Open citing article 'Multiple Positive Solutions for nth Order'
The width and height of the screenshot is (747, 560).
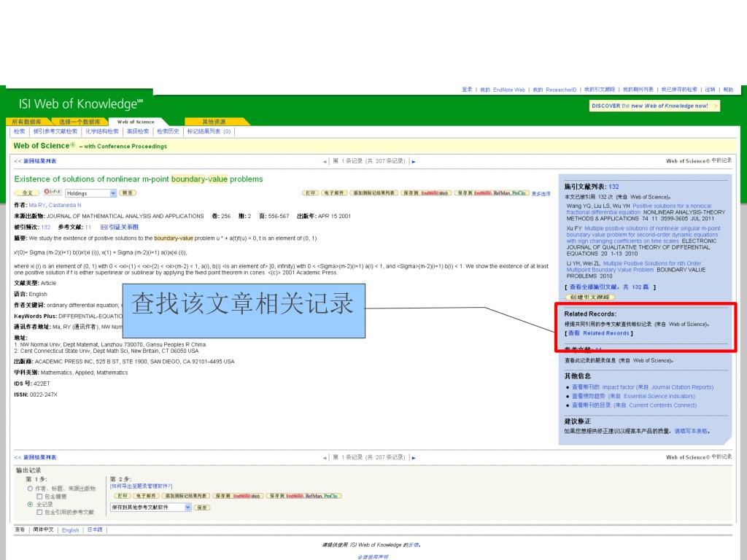(634, 266)
